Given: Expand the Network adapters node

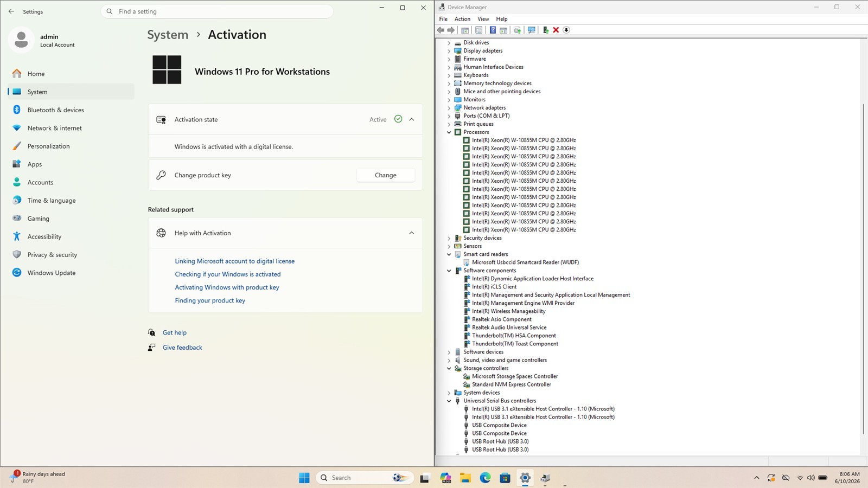Looking at the screenshot, I should [449, 108].
